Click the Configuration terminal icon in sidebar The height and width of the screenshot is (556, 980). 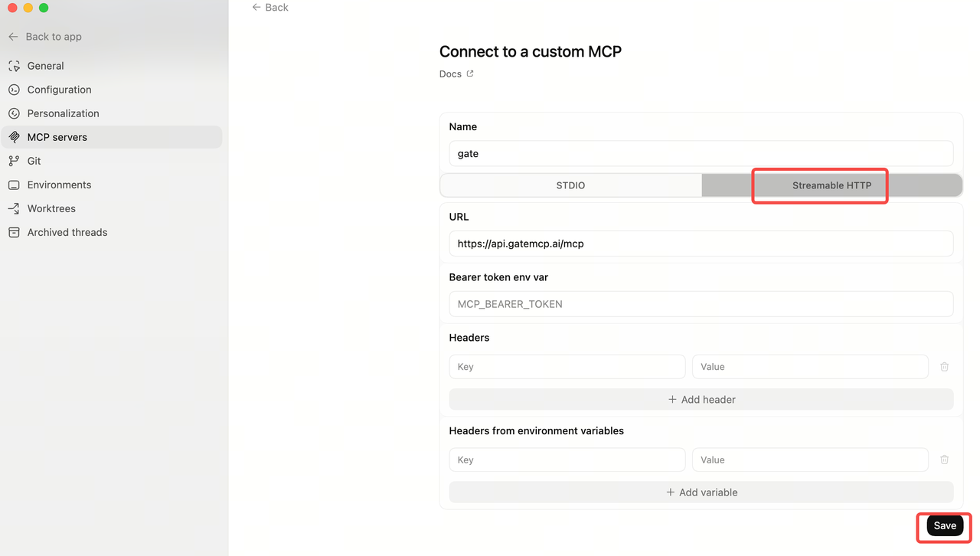click(x=14, y=90)
